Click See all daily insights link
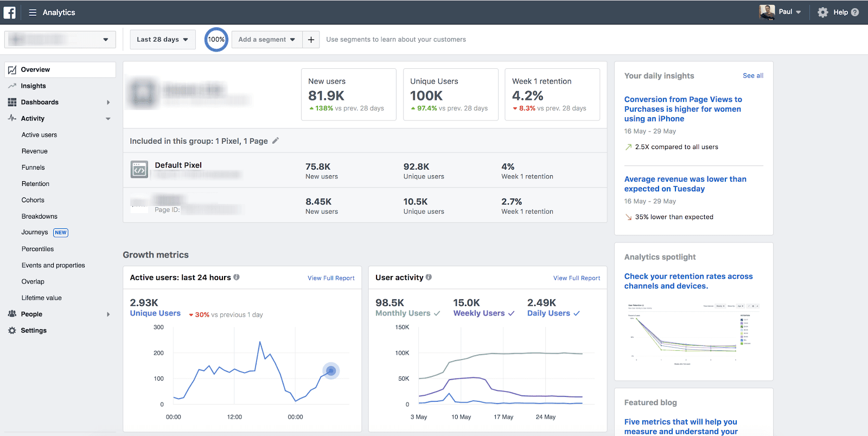 coord(752,76)
